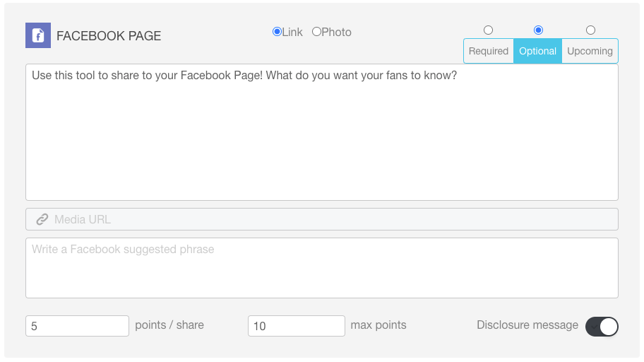Screen dimensions: 644x362
Task: Choose the radio button above Required
Action: coord(488,30)
